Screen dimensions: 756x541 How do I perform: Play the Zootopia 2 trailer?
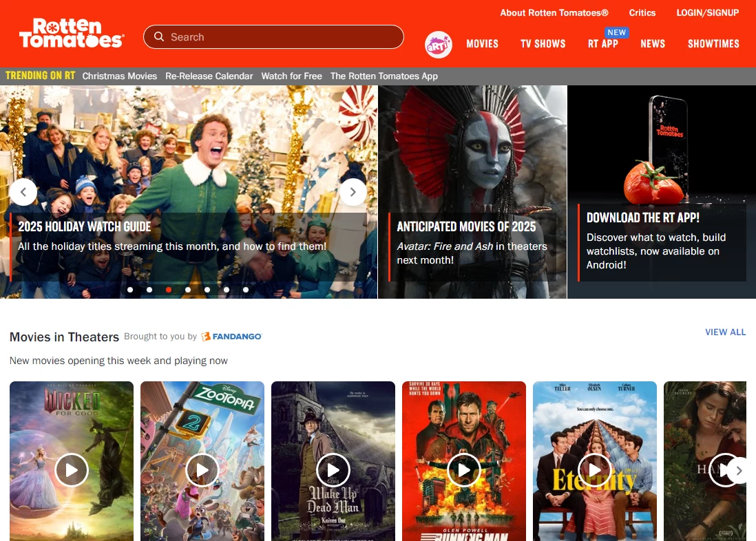pyautogui.click(x=202, y=470)
